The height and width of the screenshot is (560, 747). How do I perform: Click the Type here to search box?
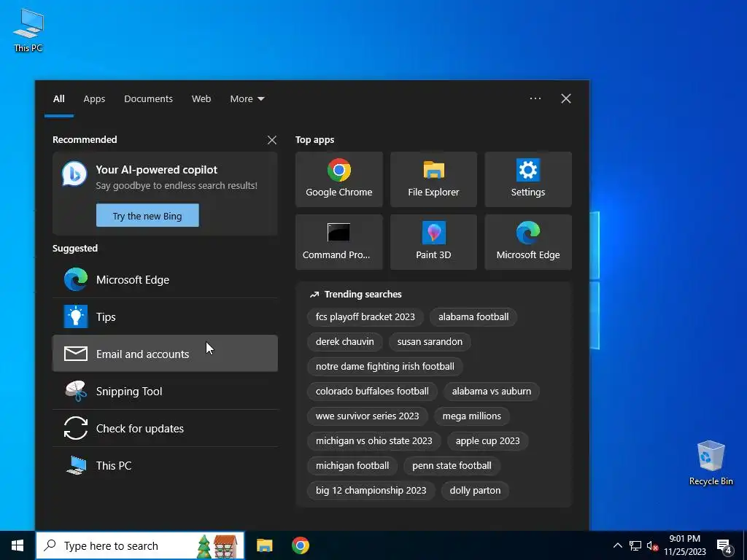coord(140,545)
